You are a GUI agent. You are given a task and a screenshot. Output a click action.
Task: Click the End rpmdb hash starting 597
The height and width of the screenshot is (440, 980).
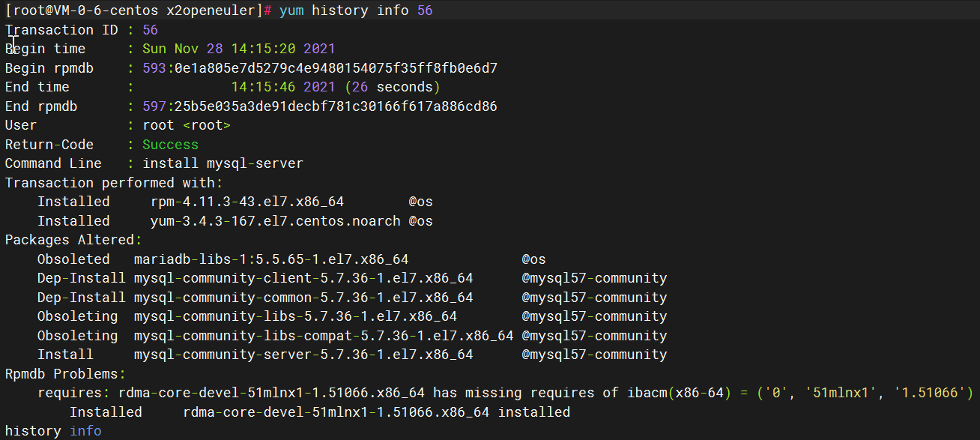pos(320,106)
